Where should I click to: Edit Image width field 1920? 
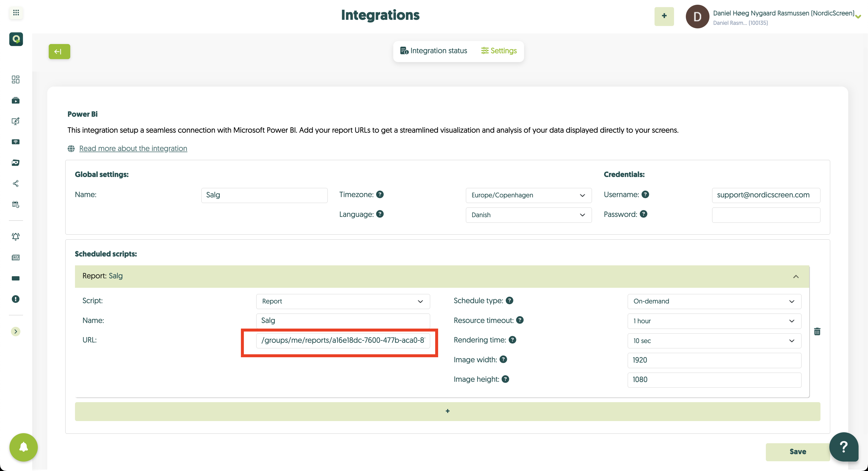point(714,360)
